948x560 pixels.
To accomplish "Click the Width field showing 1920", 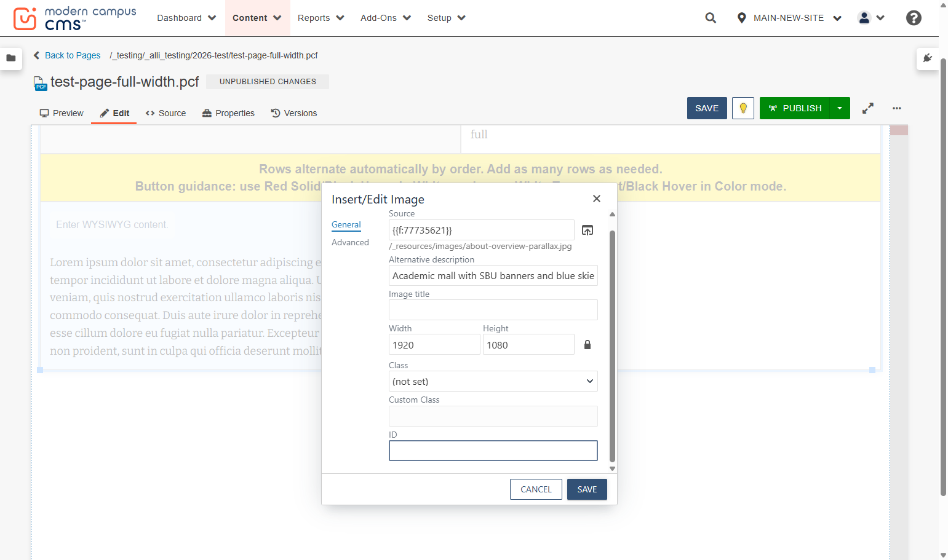I will coord(434,344).
